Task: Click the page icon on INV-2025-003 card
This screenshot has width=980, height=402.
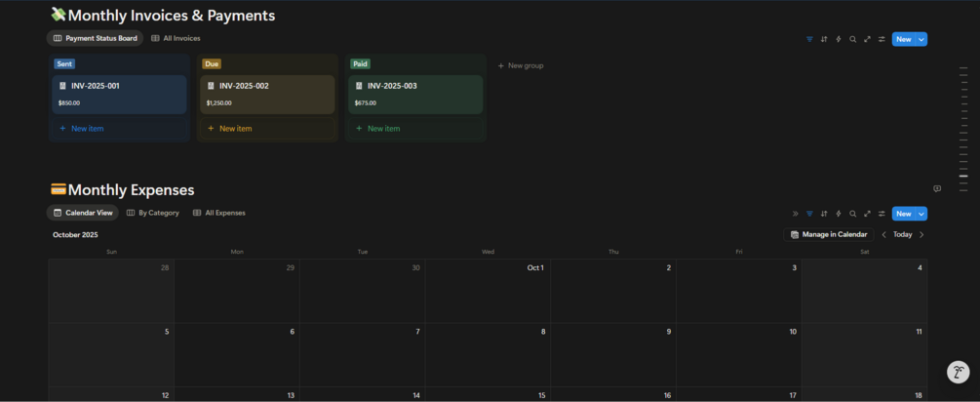Action: pos(359,86)
